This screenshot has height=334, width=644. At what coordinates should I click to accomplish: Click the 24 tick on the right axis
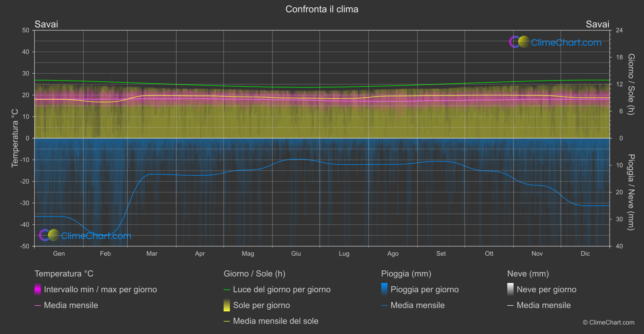pos(619,30)
